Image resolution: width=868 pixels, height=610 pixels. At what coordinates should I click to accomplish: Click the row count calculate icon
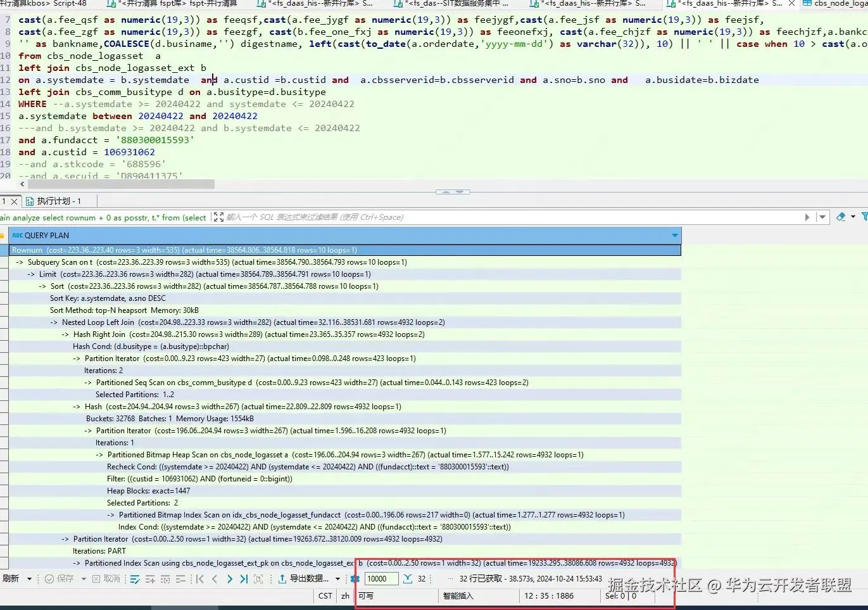[408, 579]
